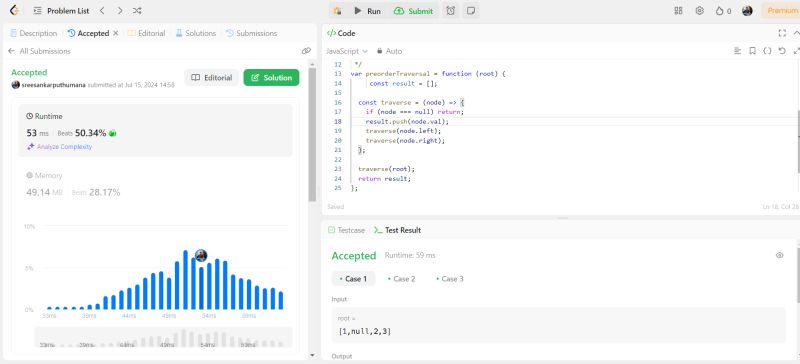Click line 24 return result

[x=384, y=179]
